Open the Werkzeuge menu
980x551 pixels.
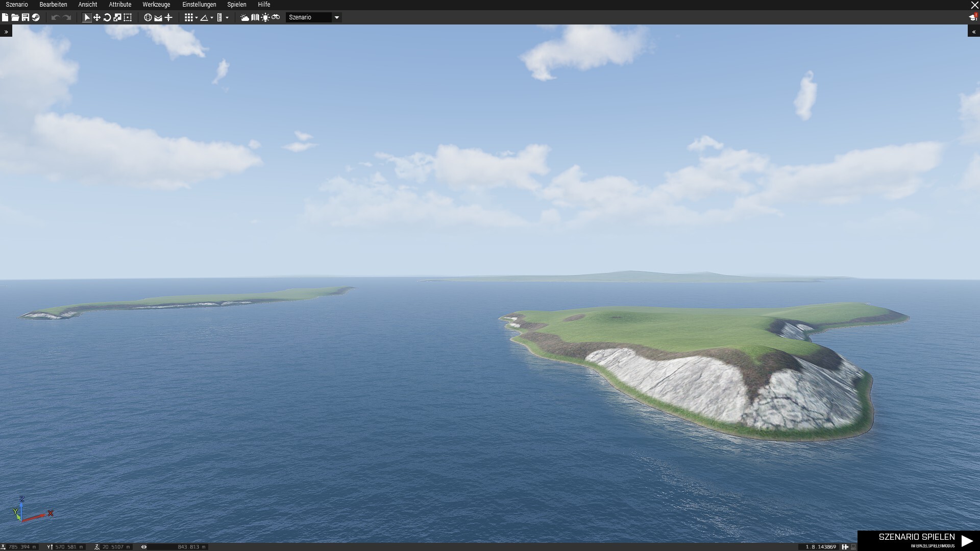click(x=156, y=5)
